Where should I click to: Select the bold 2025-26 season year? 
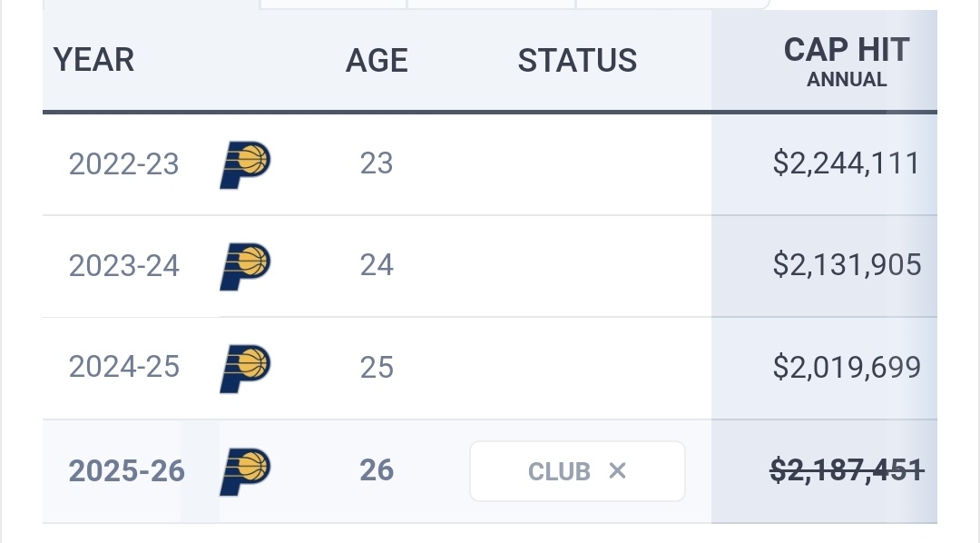126,471
